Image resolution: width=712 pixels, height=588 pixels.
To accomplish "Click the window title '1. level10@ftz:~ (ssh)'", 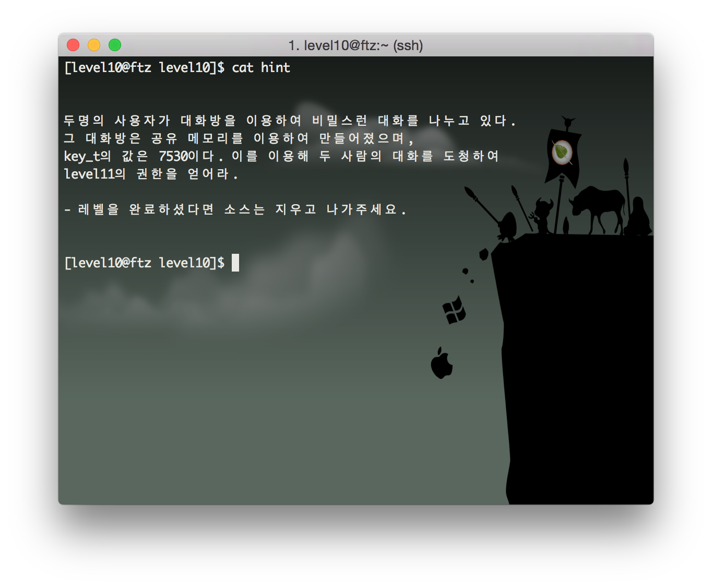I will click(355, 45).
